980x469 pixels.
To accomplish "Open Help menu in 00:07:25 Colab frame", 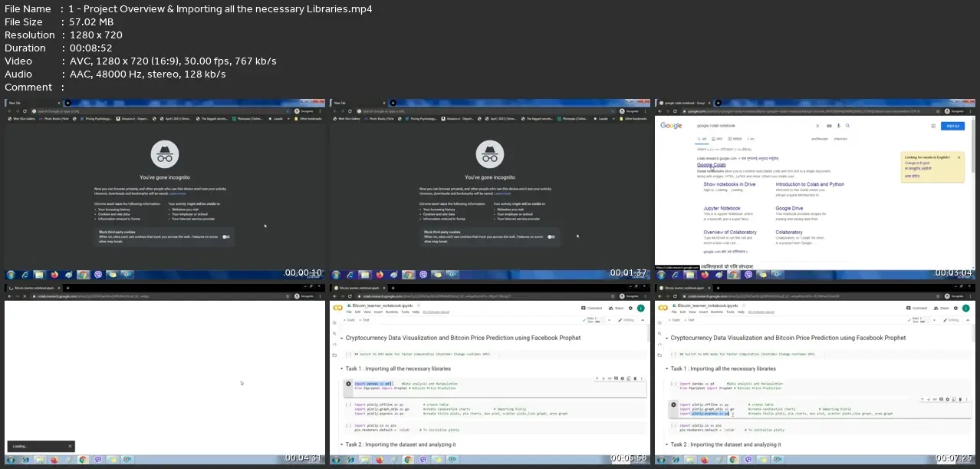I will [x=741, y=312].
